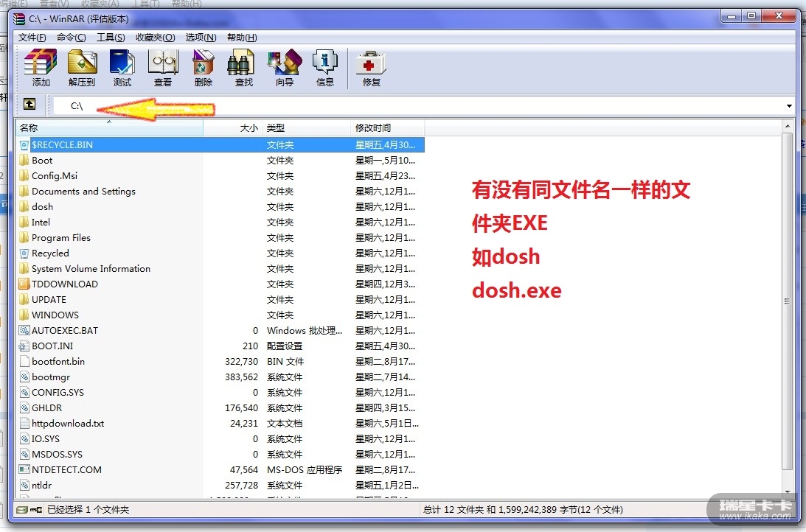The width and height of the screenshot is (806, 532).
Task: Select the IO.SYS file row
Action: (x=220, y=438)
